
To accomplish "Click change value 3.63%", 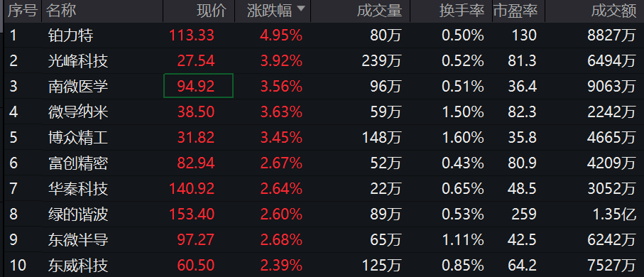I will (x=281, y=112).
